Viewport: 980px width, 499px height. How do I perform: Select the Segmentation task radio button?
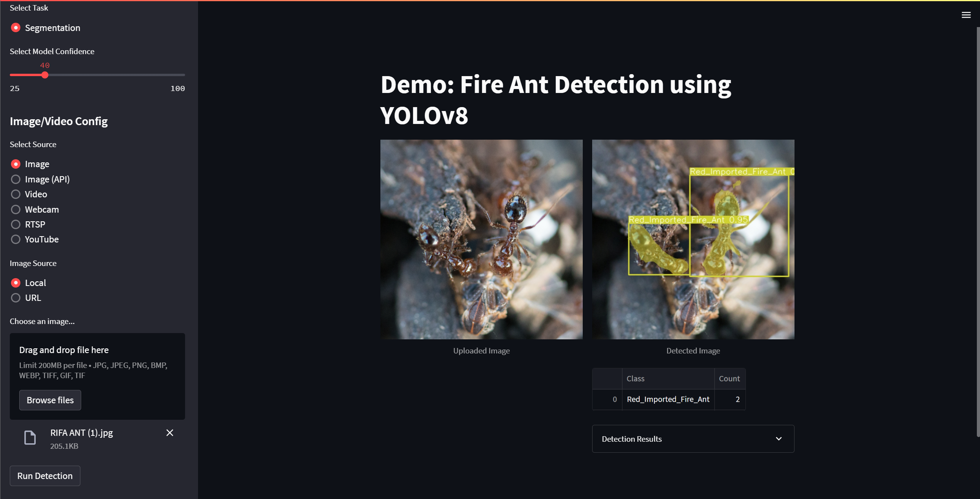coord(16,28)
